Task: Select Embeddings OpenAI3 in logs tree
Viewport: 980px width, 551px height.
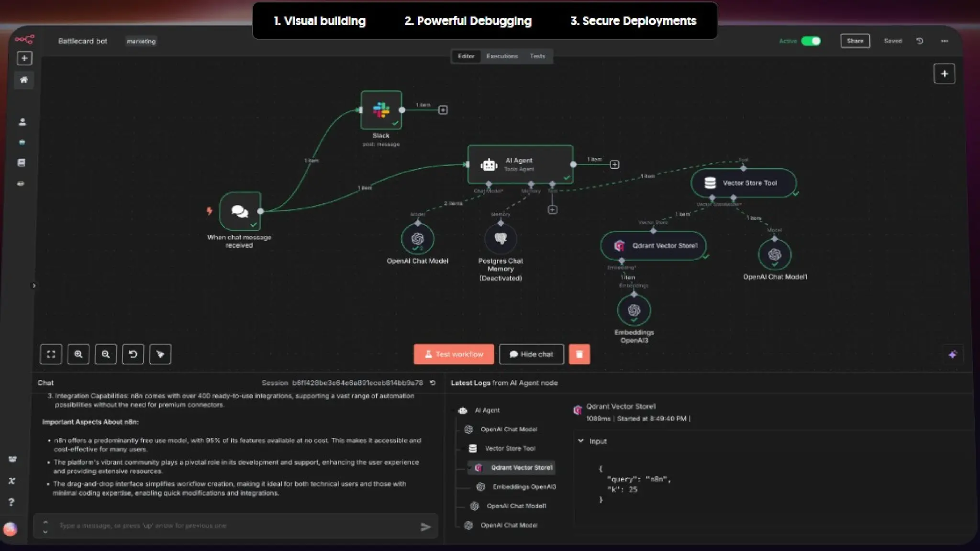Action: click(x=524, y=487)
